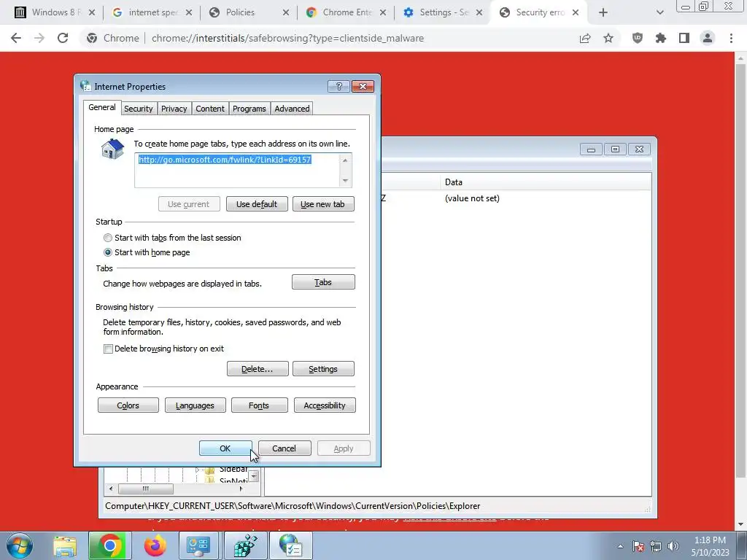The height and width of the screenshot is (560, 747).
Task: Open the Extensions puzzle icon
Action: [x=661, y=38]
